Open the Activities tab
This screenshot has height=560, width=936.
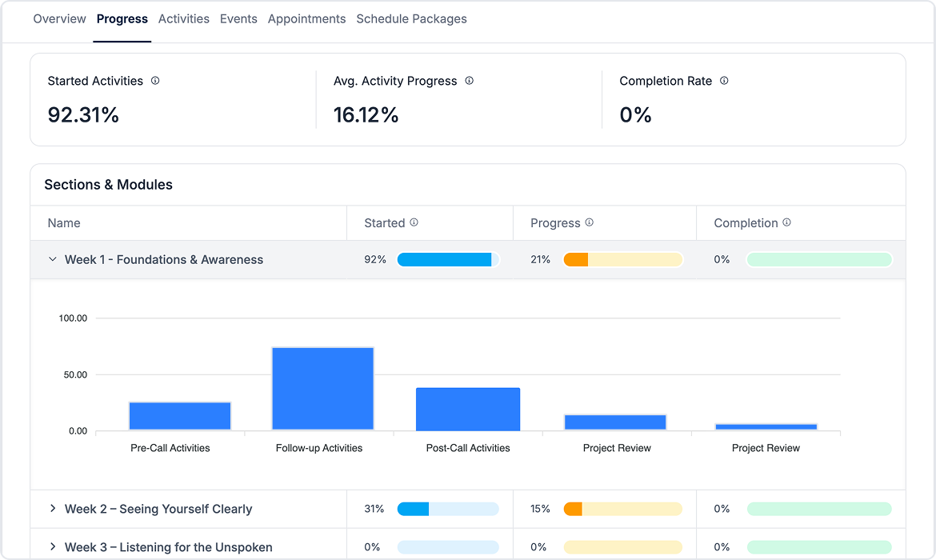183,18
